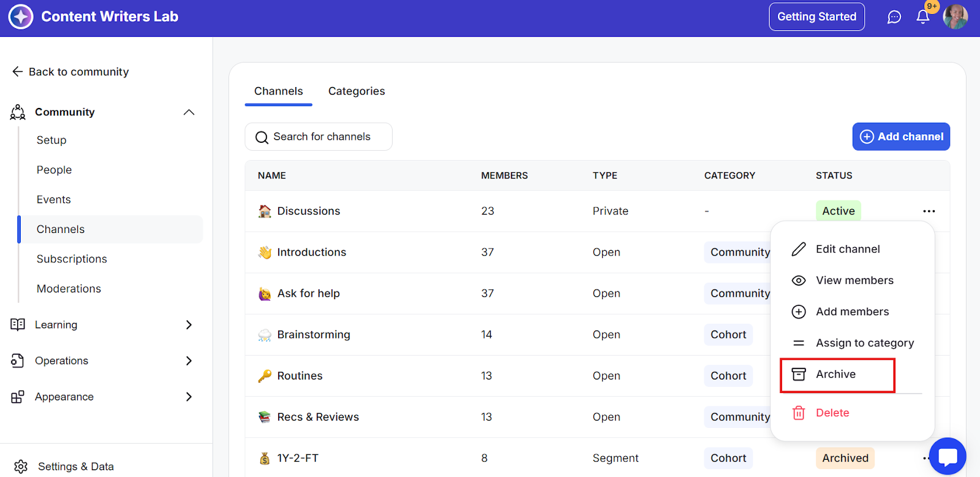Click the Getting Started button
The width and height of the screenshot is (980, 477).
click(x=816, y=17)
